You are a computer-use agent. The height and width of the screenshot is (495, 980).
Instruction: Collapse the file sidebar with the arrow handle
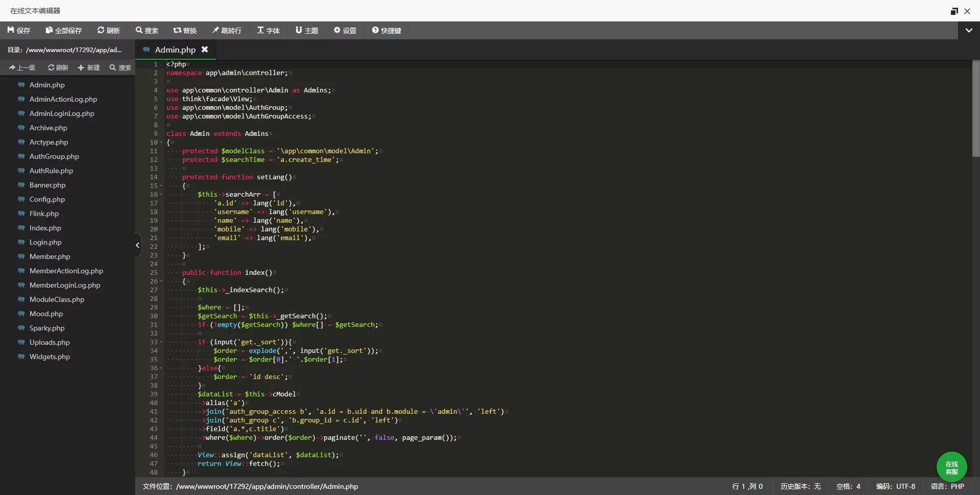tap(138, 245)
